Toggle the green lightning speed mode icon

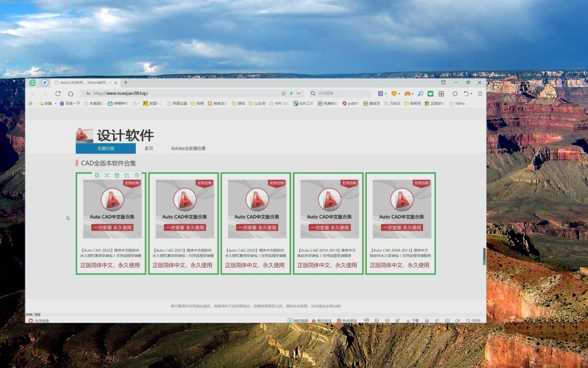pos(291,93)
